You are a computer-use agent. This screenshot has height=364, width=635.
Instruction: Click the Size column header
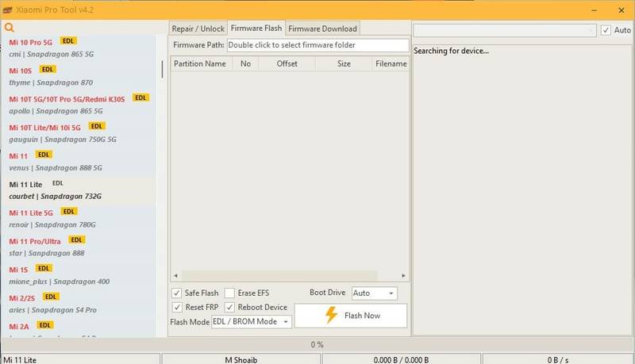point(344,64)
